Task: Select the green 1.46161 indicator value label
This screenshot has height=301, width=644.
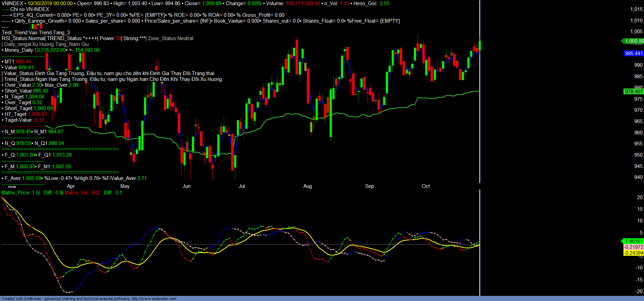Action: 633,241
